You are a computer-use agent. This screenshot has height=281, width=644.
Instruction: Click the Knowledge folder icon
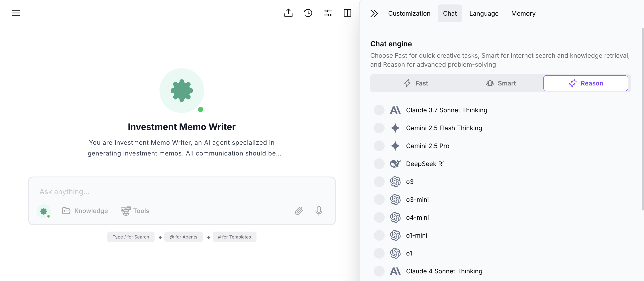click(x=66, y=211)
